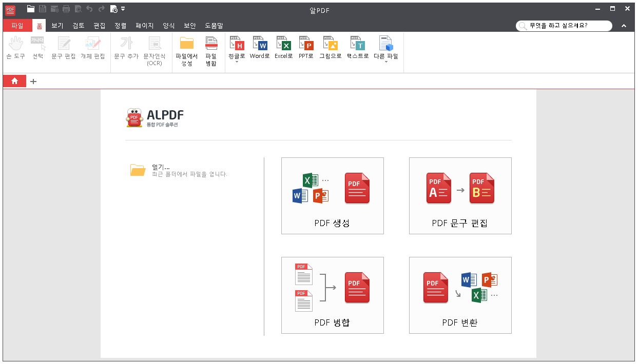Image resolution: width=638 pixels, height=364 pixels.
Task: Click 파일에서 생성 create from file
Action: tap(187, 51)
